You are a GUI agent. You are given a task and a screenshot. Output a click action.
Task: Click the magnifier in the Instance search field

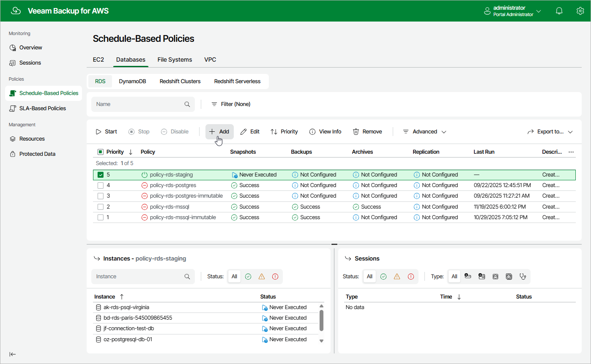coord(187,277)
